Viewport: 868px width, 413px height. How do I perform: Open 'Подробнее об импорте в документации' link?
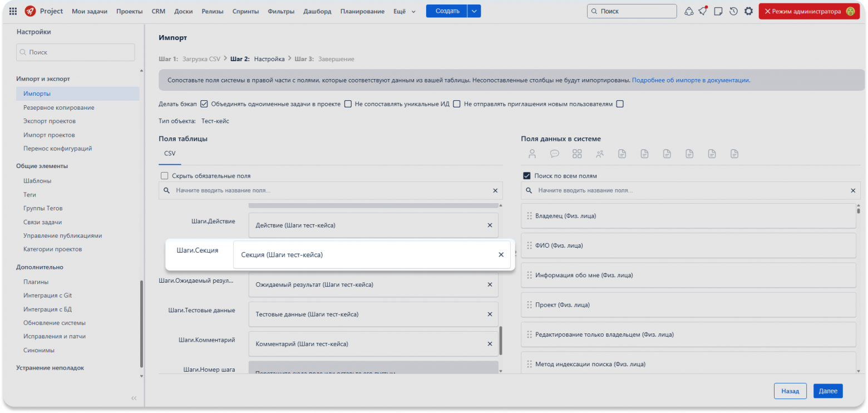[x=691, y=80]
